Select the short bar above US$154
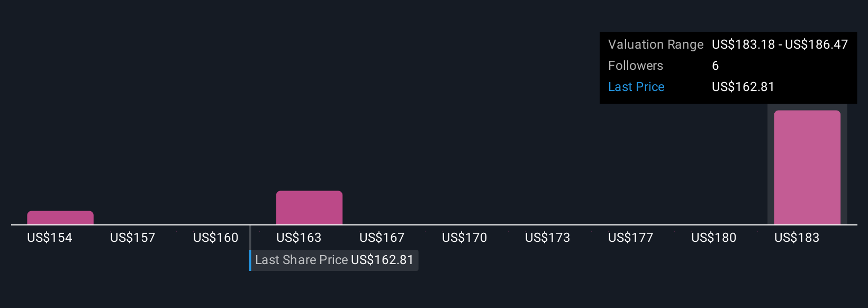Viewport: 868px width, 308px height. click(60, 218)
